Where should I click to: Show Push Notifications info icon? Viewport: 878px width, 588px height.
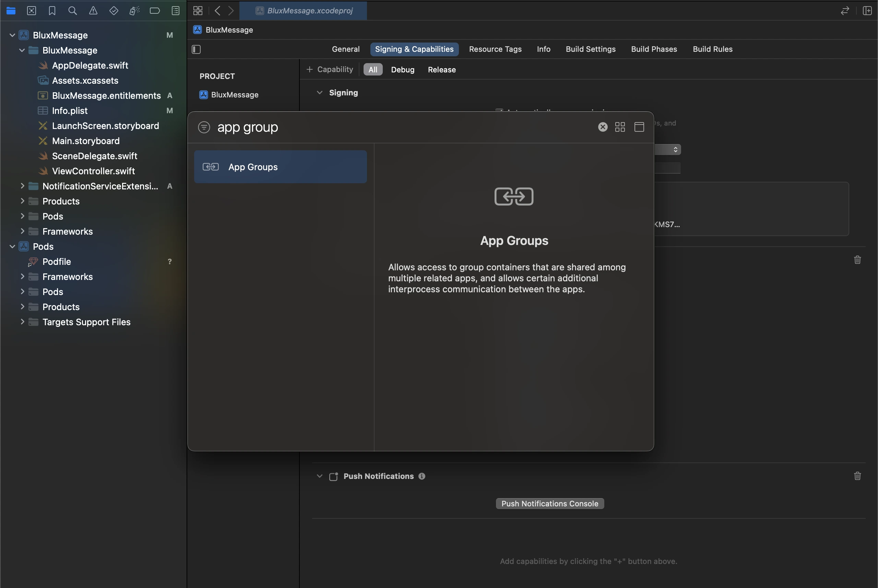pyautogui.click(x=422, y=476)
